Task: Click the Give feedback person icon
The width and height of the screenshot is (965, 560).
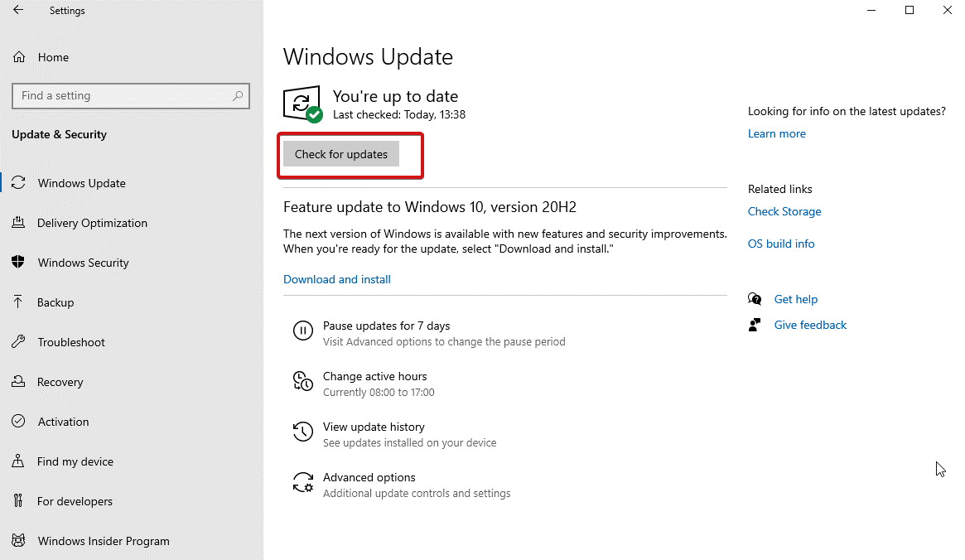Action: coord(755,325)
